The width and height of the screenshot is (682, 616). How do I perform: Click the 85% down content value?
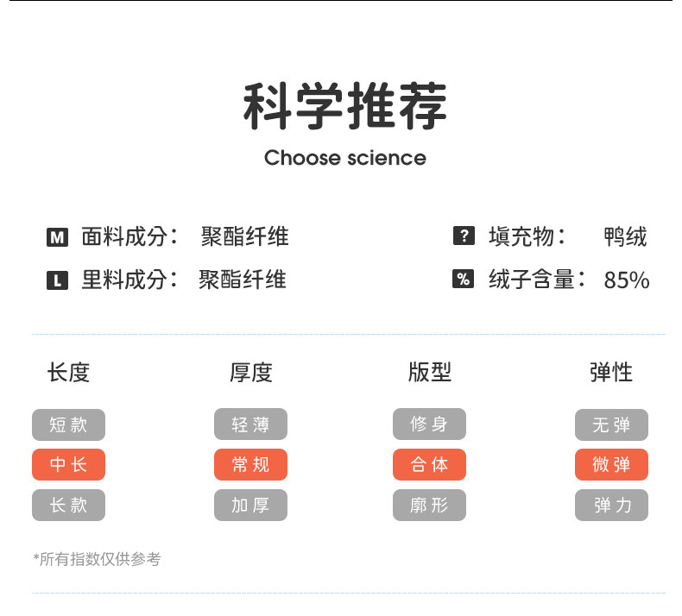627,280
